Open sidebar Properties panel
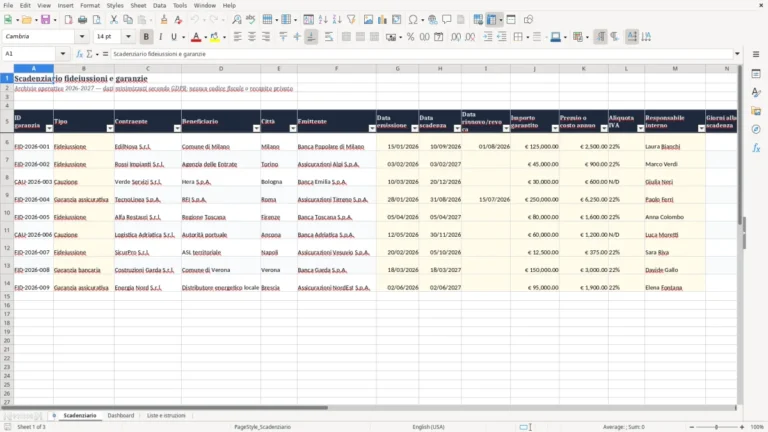The height and width of the screenshot is (432, 768). [x=756, y=74]
